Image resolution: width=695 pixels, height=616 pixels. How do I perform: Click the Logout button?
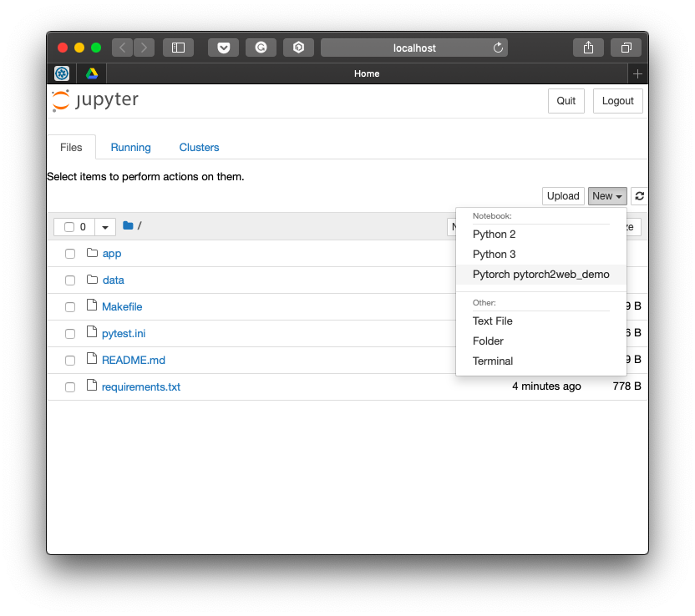click(x=617, y=101)
